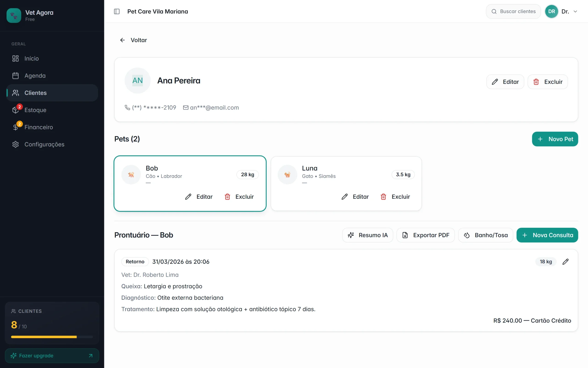Click Luna's 3.5 kg weight badge
The image size is (588, 368).
click(x=403, y=175)
